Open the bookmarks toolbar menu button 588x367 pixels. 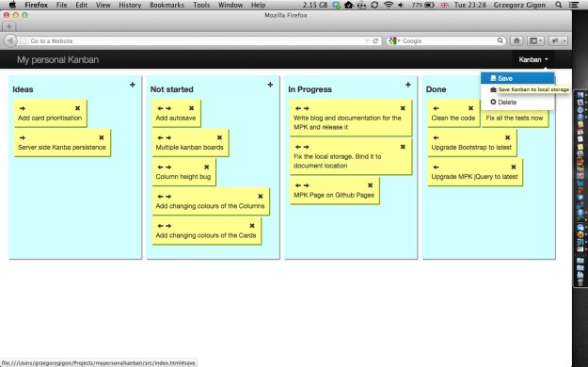coord(535,40)
